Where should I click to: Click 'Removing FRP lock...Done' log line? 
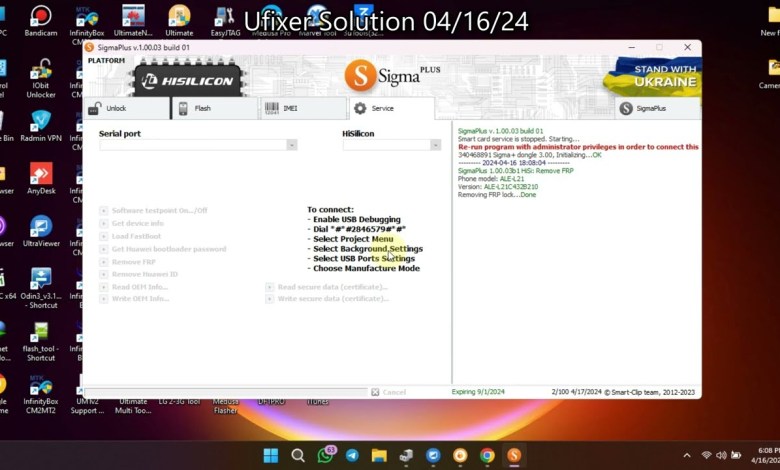497,195
